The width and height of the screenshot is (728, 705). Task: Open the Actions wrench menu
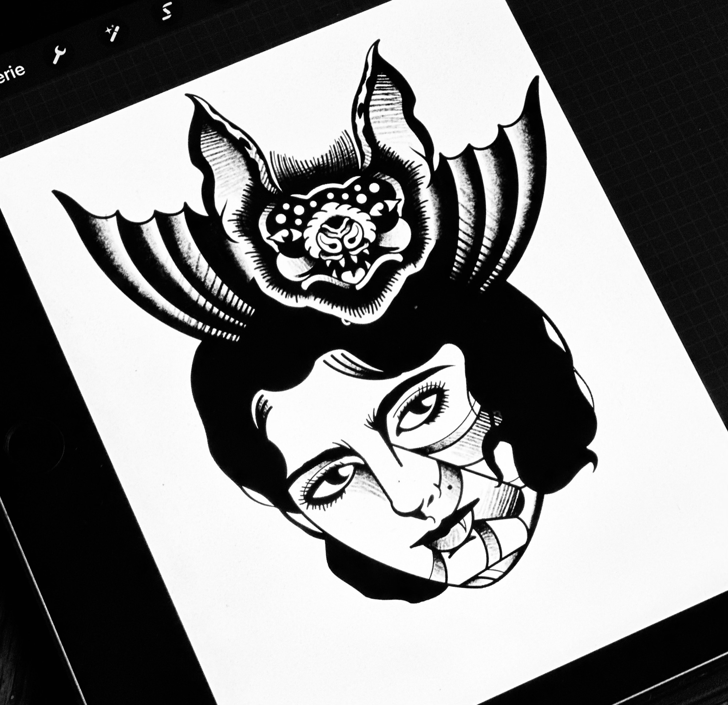pyautogui.click(x=59, y=55)
